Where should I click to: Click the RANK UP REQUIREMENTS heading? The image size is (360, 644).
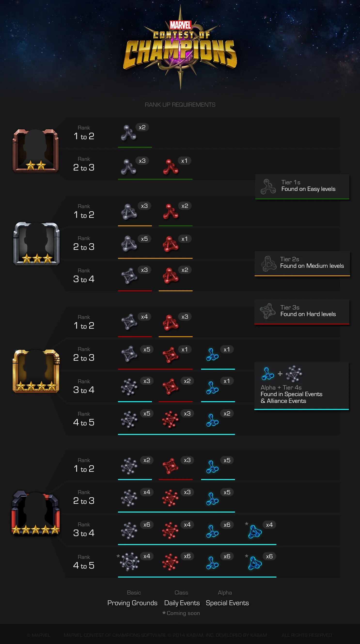pos(180,105)
